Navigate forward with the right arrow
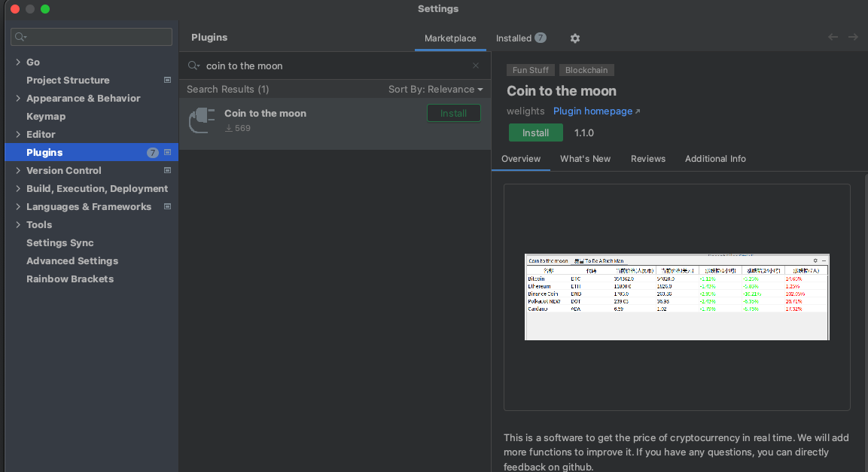Screen dimensions: 868x472 click(853, 37)
